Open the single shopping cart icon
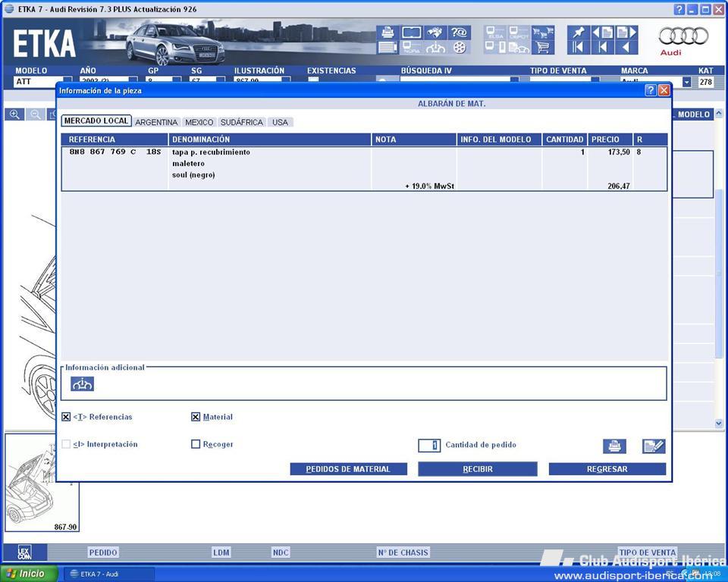Screen dimensions: 728x582 543,47
